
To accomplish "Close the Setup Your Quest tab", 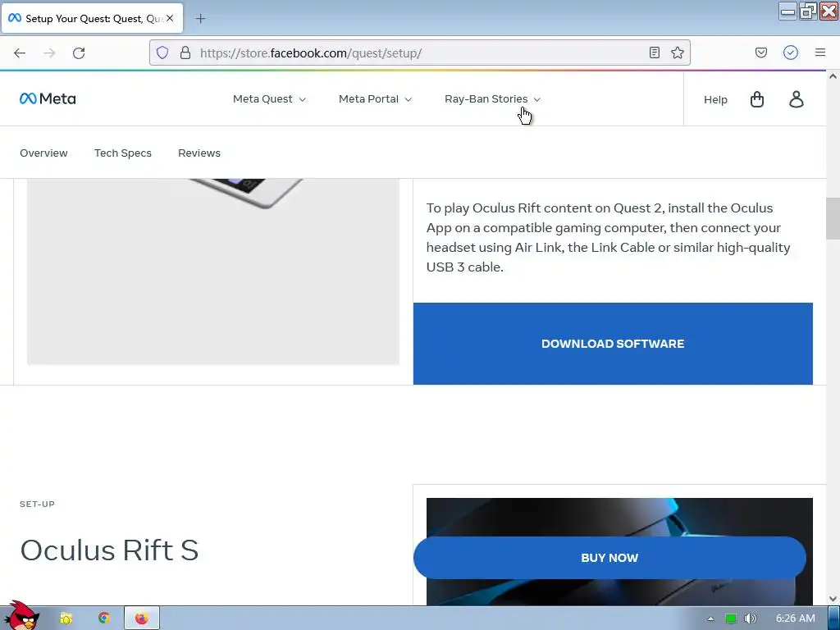I will pos(170,18).
